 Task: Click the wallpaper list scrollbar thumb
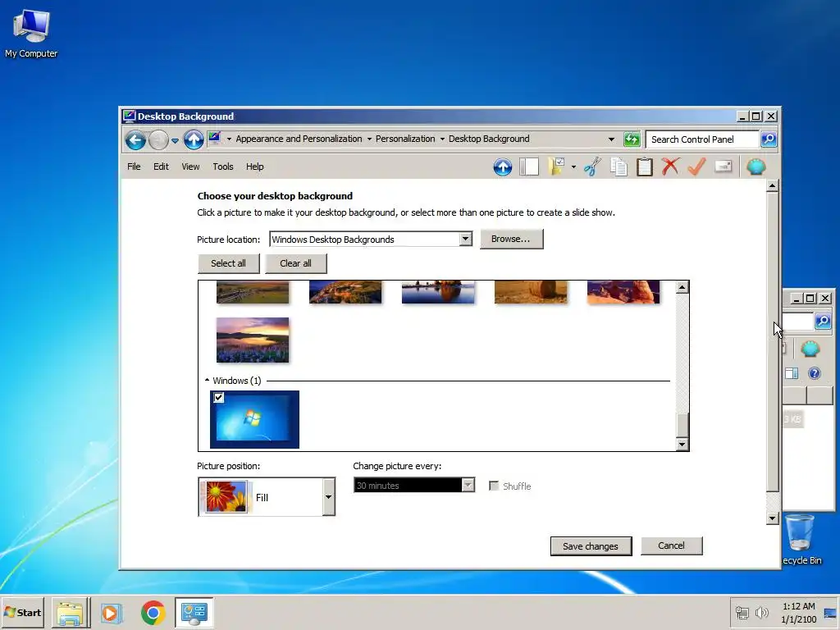pos(682,426)
